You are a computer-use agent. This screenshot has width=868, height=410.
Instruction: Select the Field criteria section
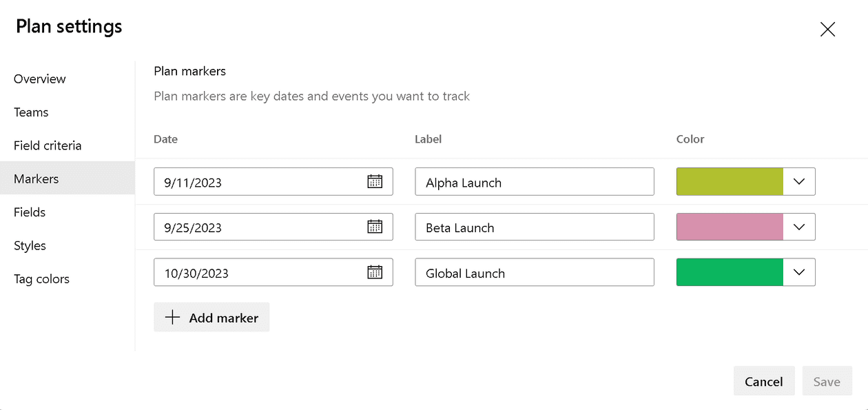(48, 145)
